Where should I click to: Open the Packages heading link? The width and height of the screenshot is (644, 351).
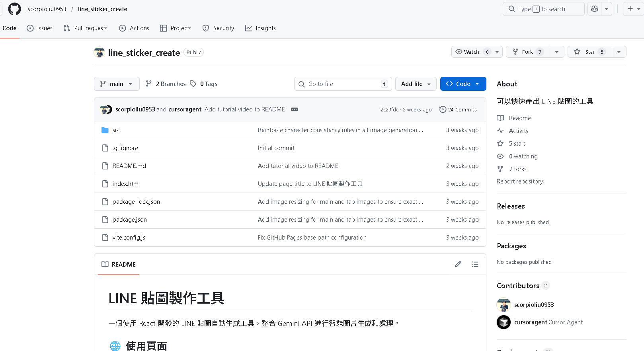(x=511, y=246)
